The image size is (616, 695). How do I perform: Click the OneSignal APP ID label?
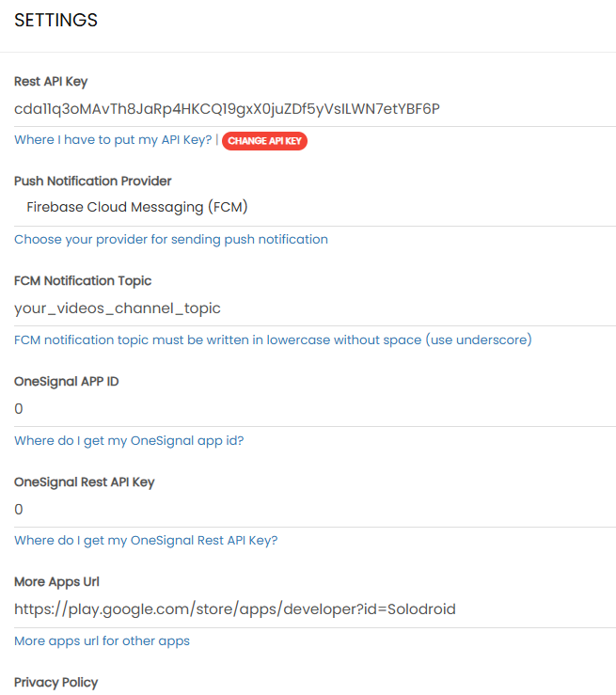tap(66, 382)
